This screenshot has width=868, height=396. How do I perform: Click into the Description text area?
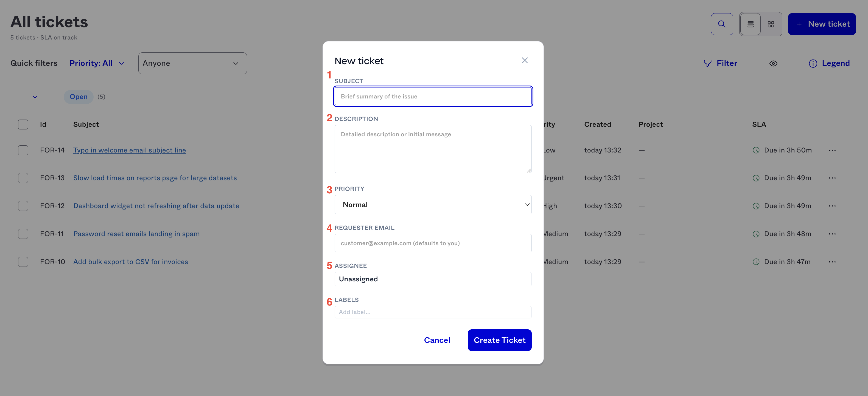point(433,149)
